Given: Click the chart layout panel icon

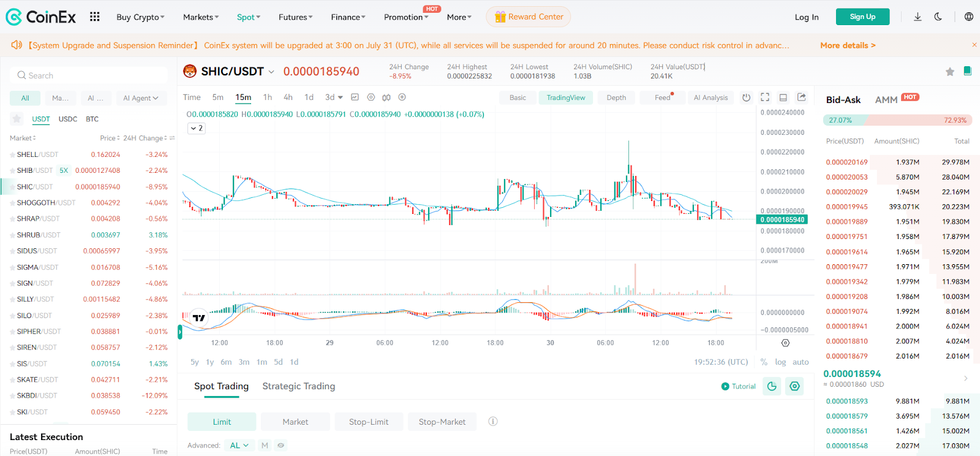Looking at the screenshot, I should click(783, 97).
